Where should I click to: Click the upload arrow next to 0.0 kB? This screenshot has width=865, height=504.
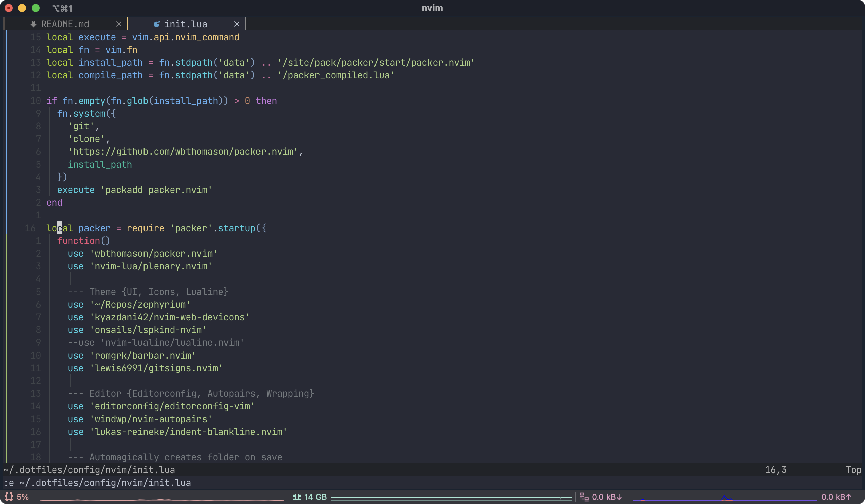tap(849, 497)
